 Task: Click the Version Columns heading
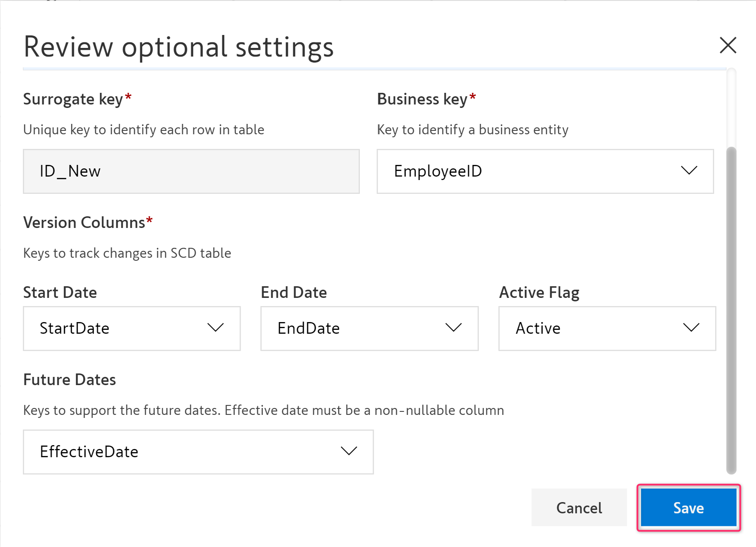[84, 223]
